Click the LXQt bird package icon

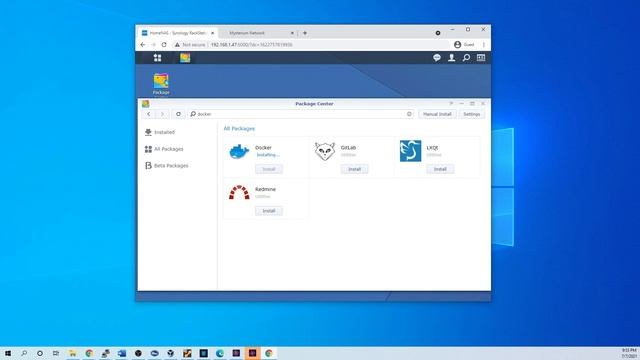tap(411, 151)
